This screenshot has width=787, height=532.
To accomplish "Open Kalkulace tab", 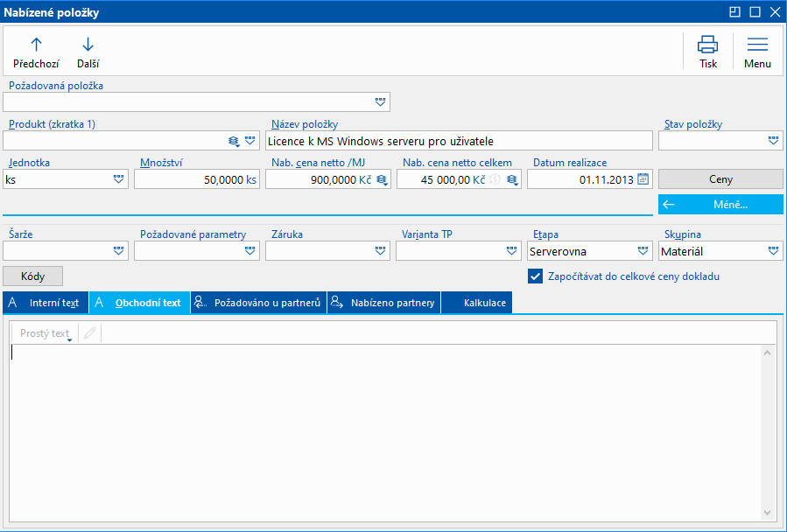I will [x=477, y=303].
